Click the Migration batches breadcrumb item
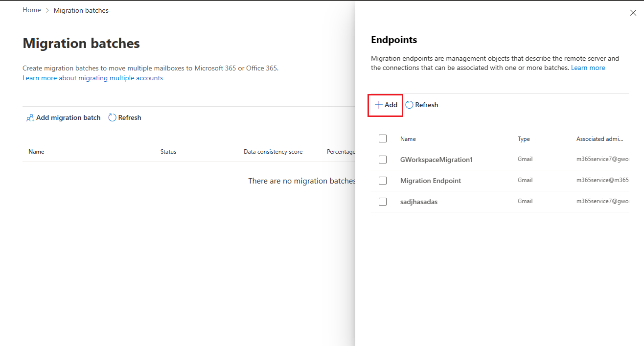The image size is (644, 346). point(81,10)
